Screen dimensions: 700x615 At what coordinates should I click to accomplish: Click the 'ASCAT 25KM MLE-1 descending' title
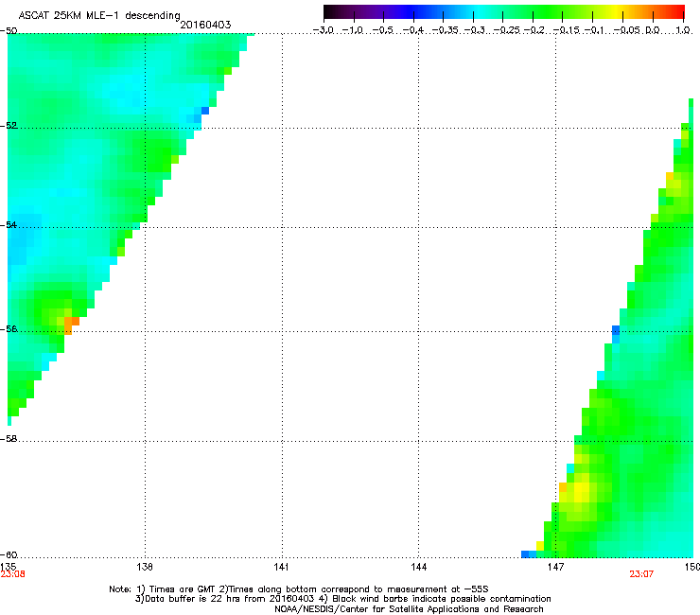(99, 15)
